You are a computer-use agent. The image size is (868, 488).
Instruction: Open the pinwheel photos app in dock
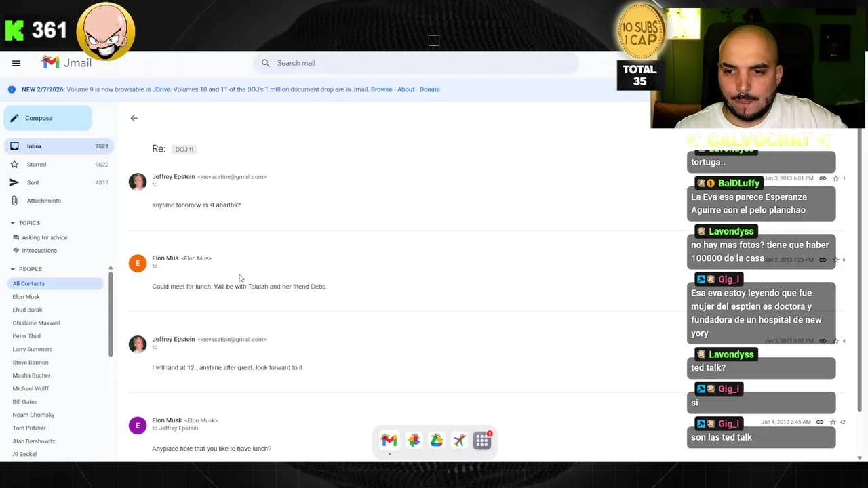coord(413,441)
